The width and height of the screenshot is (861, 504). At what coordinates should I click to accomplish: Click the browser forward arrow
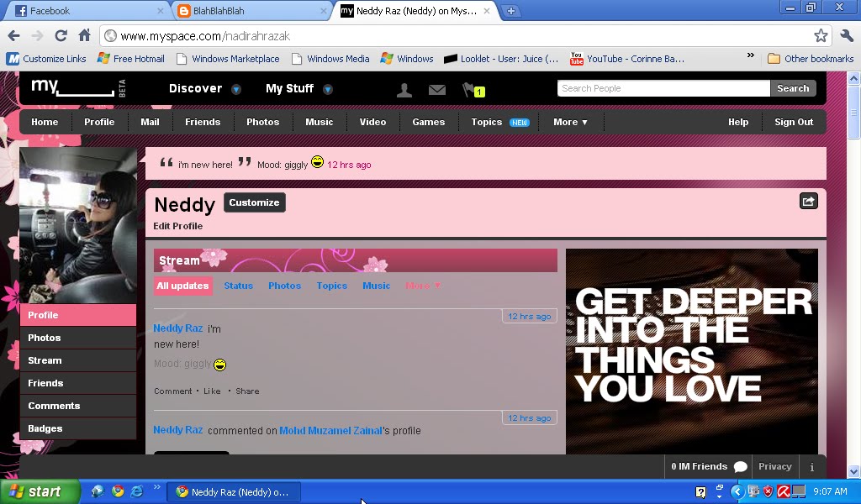(x=37, y=36)
